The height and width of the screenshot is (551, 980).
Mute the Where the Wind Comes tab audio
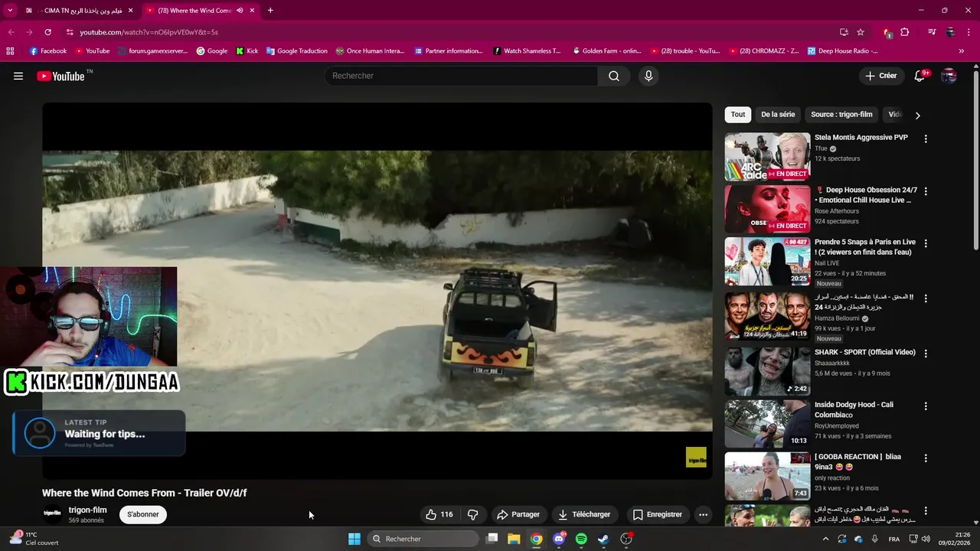(x=240, y=11)
